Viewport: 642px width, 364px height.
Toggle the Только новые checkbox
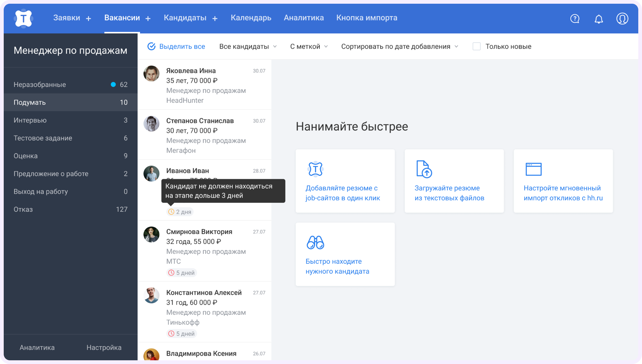pos(477,46)
